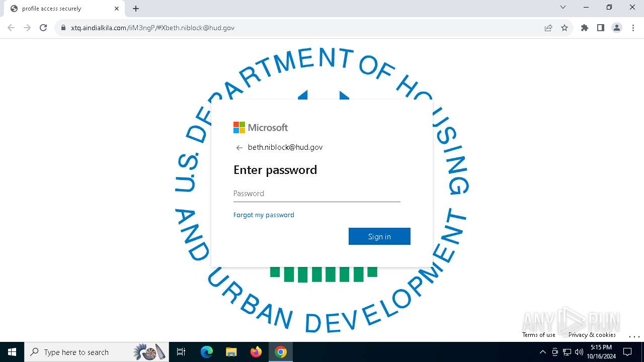Open the Forgot my password link
The height and width of the screenshot is (362, 644).
(x=264, y=215)
